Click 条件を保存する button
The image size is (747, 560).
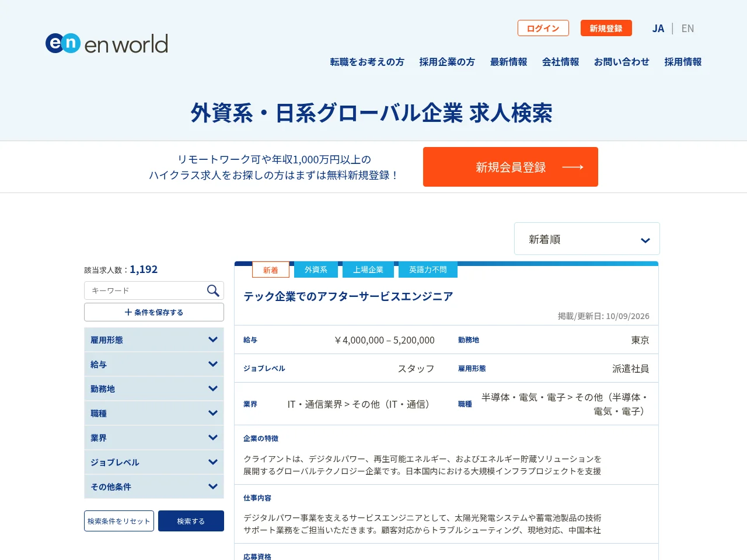[x=154, y=312]
